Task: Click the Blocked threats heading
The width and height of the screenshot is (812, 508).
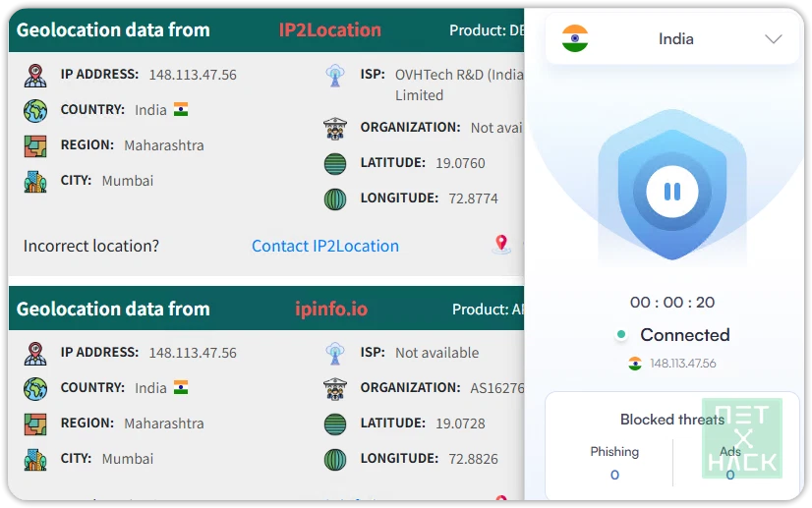Action: (x=672, y=420)
